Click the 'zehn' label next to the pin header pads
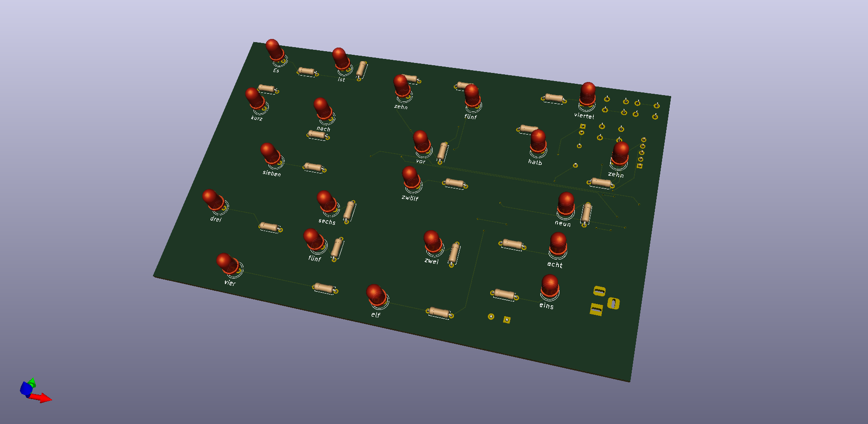This screenshot has height=424, width=868. [616, 174]
